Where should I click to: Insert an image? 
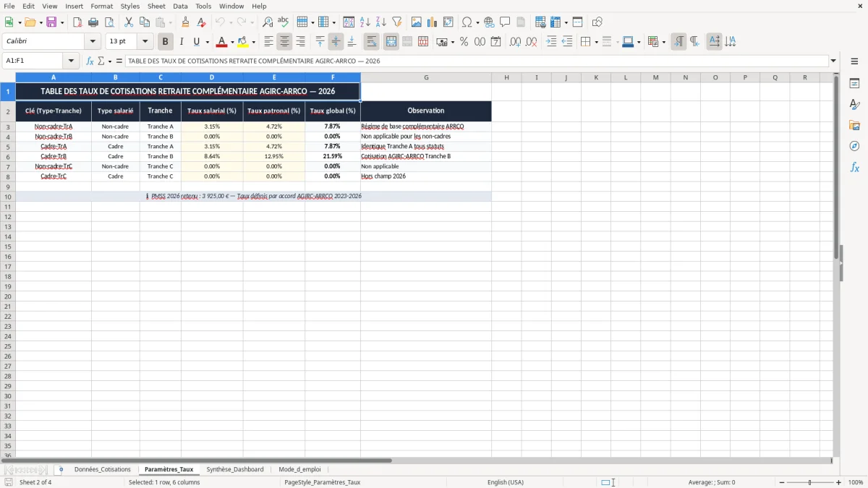coord(416,22)
